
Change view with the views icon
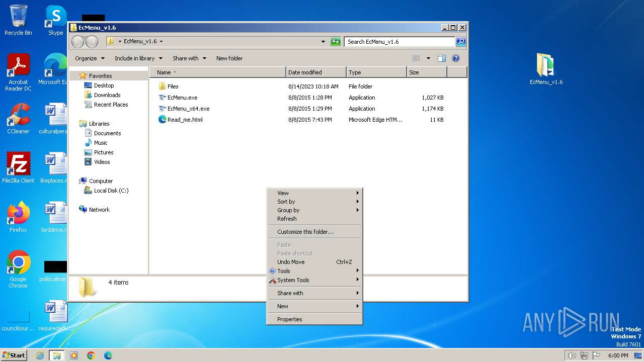click(x=416, y=58)
